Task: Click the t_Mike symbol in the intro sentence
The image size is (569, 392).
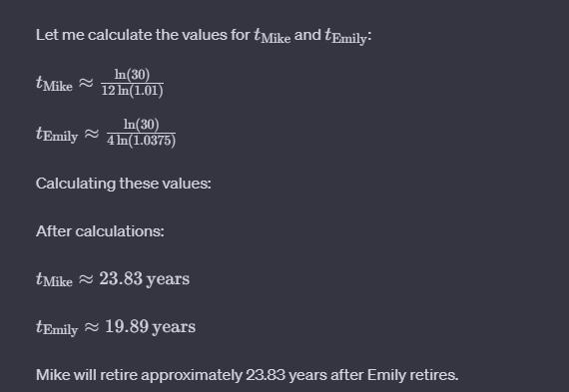Action: tap(273, 36)
